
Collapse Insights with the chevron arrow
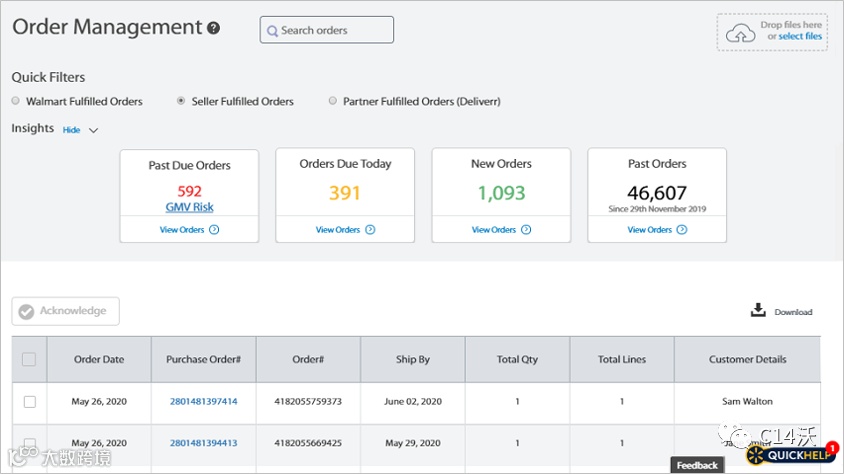(94, 130)
